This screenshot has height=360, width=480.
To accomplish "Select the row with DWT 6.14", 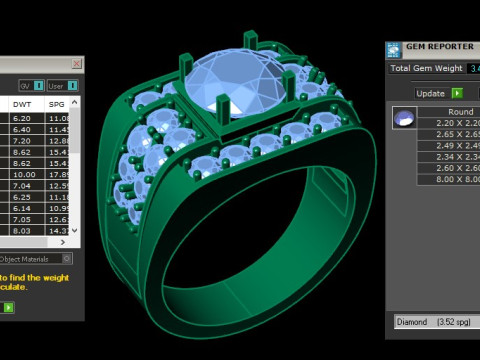I will [35, 208].
